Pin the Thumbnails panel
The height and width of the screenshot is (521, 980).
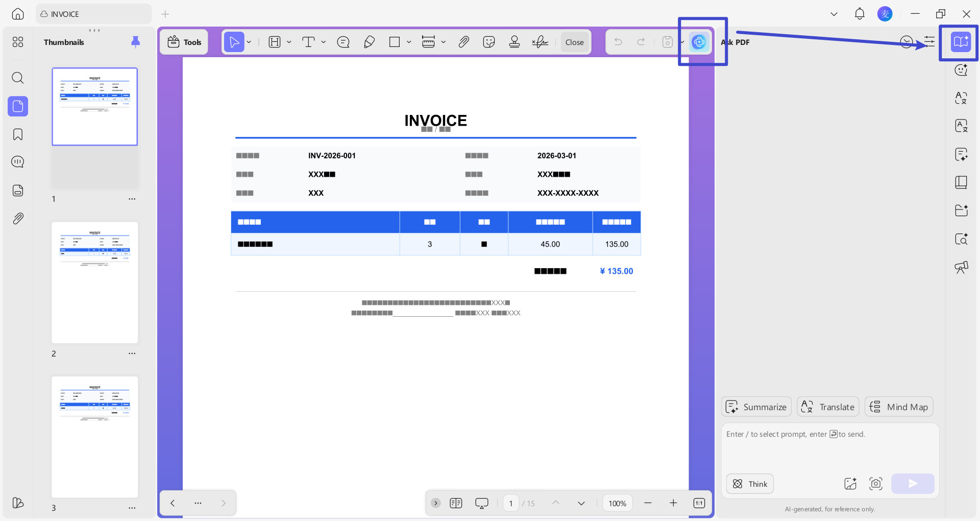click(135, 42)
